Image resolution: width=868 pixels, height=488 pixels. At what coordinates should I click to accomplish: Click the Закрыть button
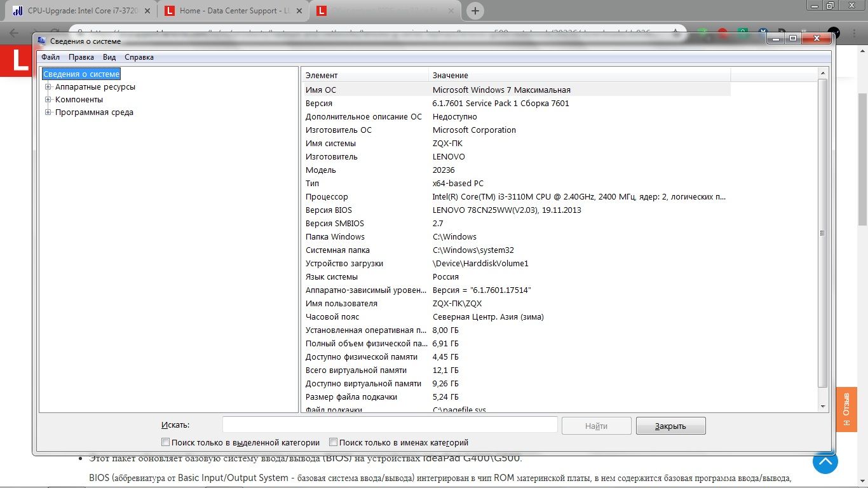pyautogui.click(x=670, y=426)
